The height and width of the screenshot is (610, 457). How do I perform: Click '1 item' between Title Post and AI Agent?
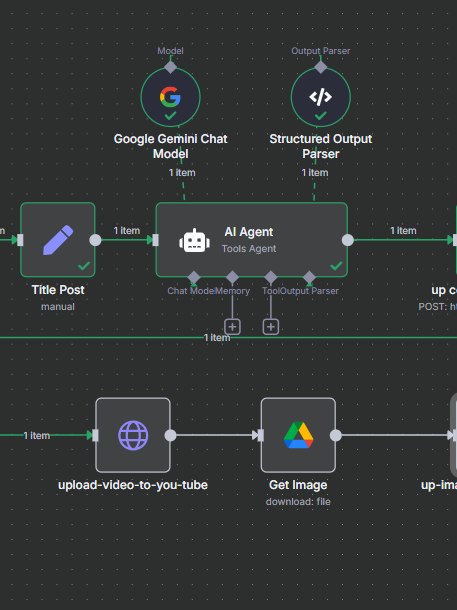point(127,231)
